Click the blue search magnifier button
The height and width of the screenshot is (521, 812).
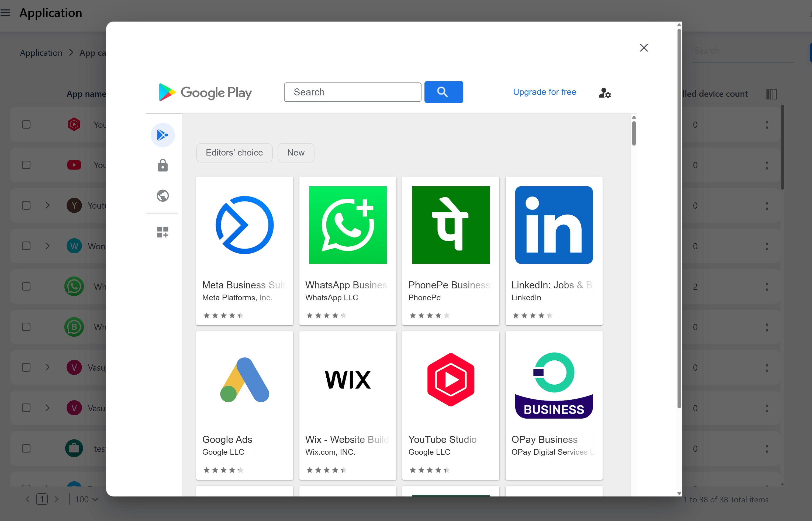coord(443,92)
